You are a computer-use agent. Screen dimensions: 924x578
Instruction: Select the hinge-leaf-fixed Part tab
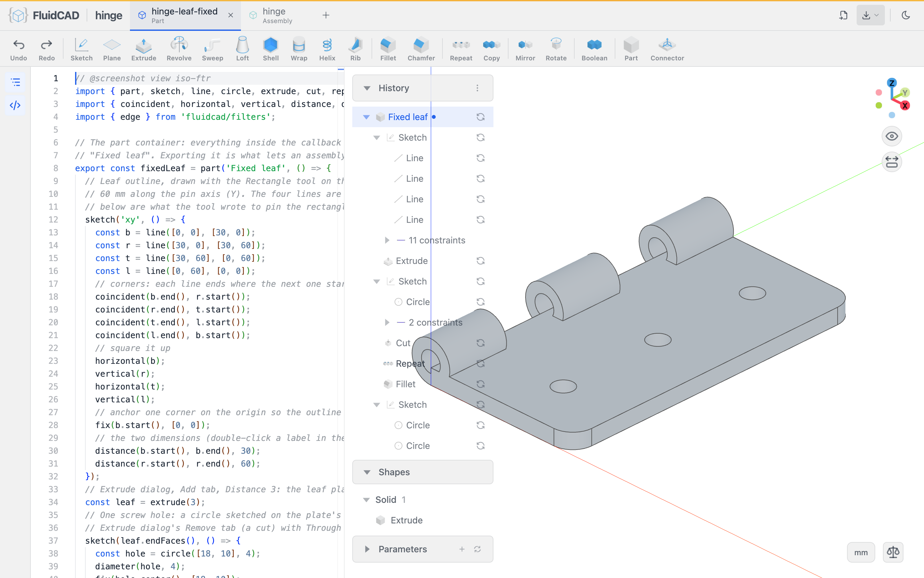(x=185, y=15)
